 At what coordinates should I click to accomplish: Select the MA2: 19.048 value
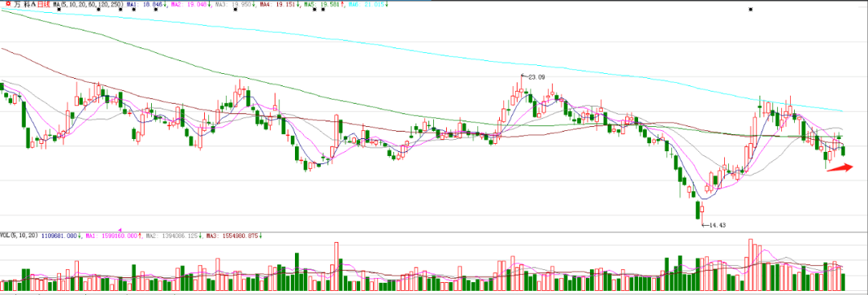(188, 4)
